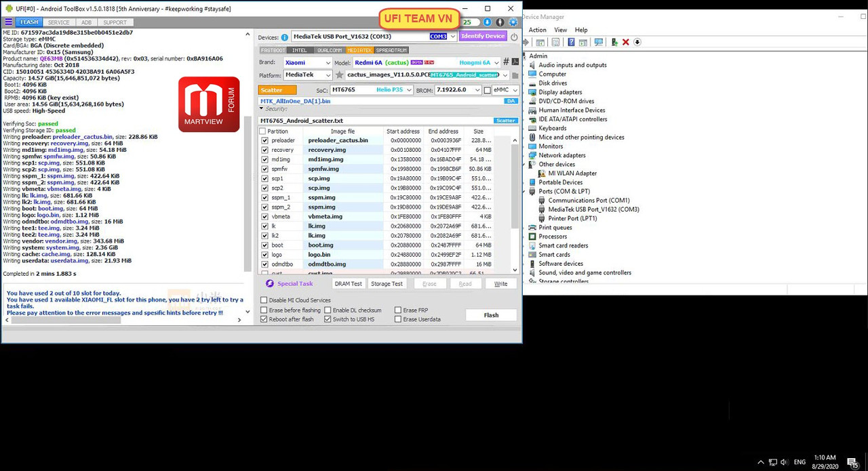Click the hash symbol icon beside Model
This screenshot has height=471, width=868.
[x=506, y=62]
